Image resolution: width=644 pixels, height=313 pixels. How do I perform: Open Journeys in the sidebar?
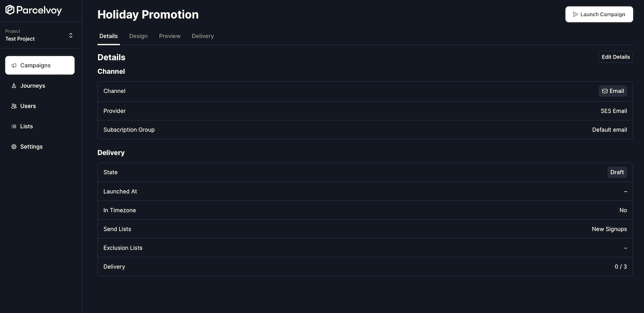33,86
